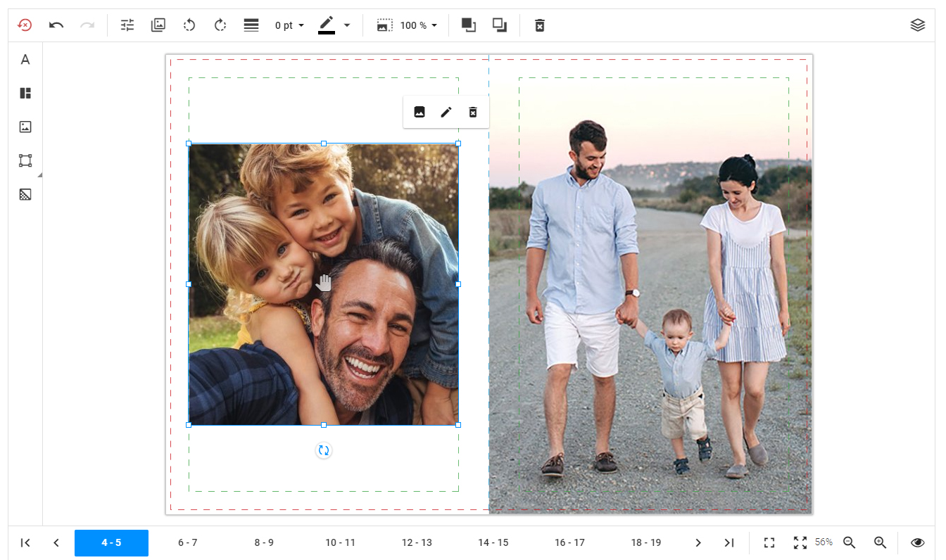Go to first page spread
Viewport: 946px width, 560px height.
(25, 542)
